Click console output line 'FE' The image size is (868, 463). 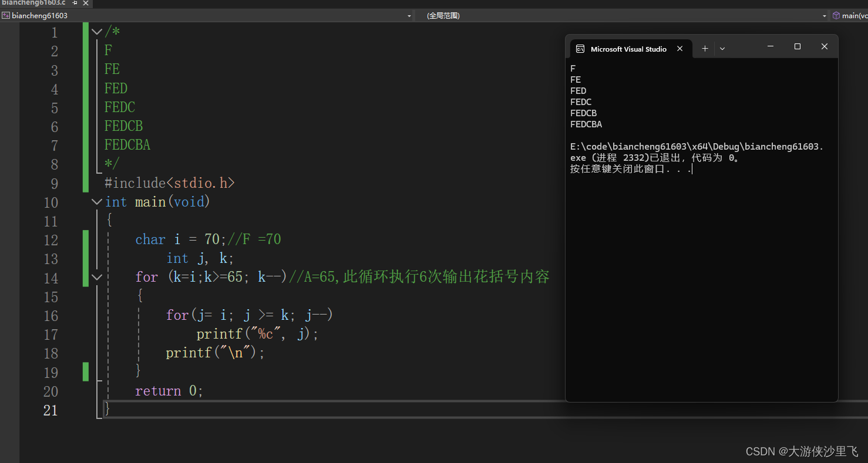tap(576, 80)
